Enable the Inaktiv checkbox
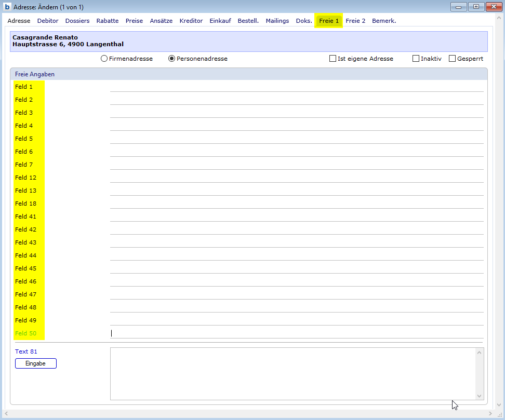This screenshot has width=505, height=420. pyautogui.click(x=416, y=59)
